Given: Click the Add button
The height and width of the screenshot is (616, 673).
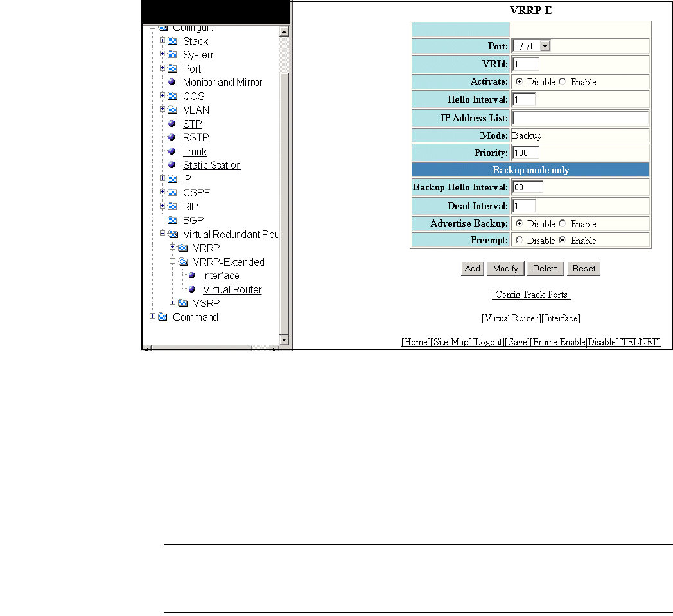Looking at the screenshot, I should tap(473, 268).
